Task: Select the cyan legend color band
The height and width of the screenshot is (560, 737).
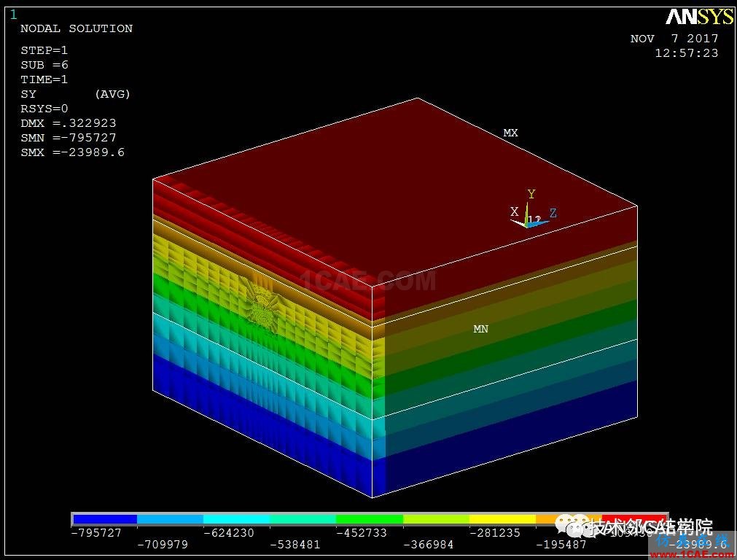Action: coord(236,520)
